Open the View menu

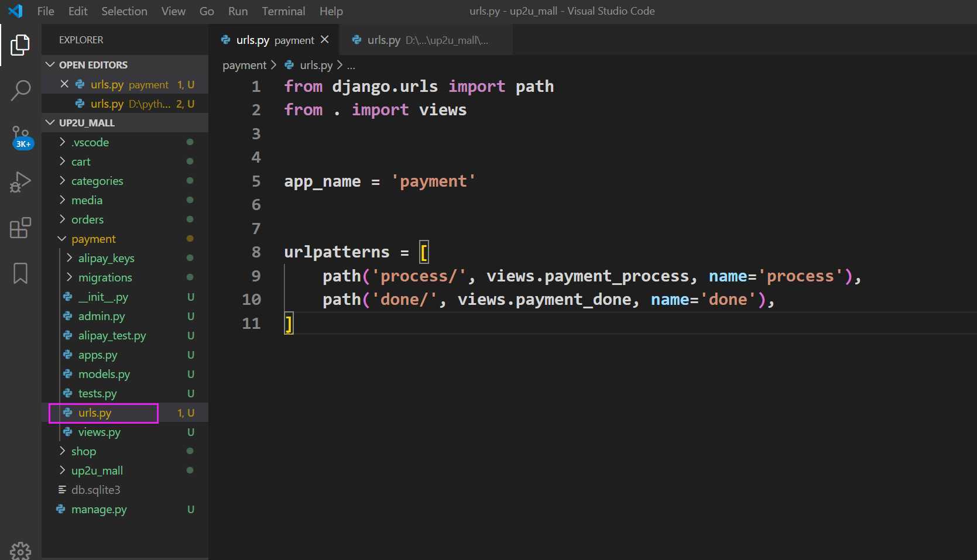(173, 11)
